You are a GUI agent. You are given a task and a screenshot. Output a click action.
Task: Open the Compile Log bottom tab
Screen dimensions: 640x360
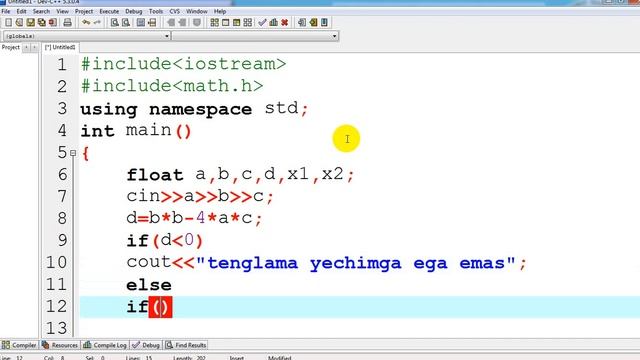point(105,345)
